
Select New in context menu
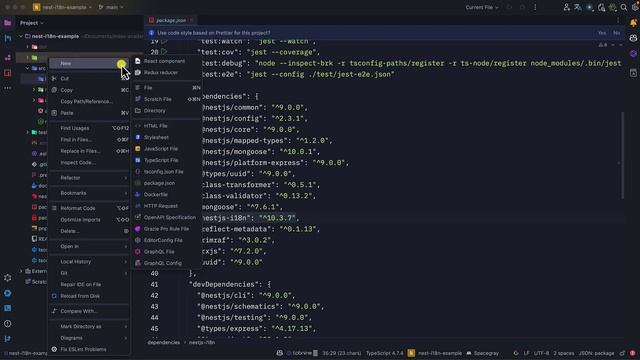click(x=89, y=63)
